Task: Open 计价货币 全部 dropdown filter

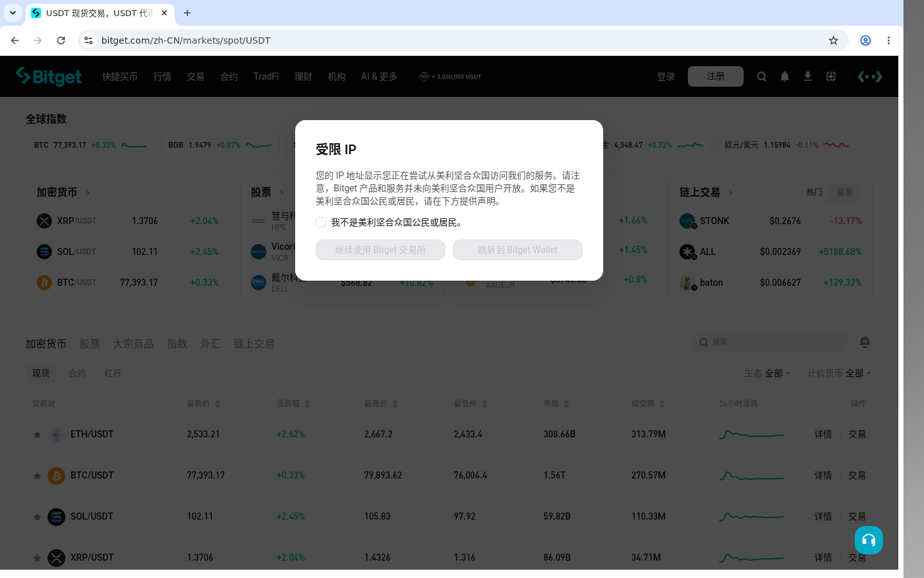Action: click(x=839, y=373)
